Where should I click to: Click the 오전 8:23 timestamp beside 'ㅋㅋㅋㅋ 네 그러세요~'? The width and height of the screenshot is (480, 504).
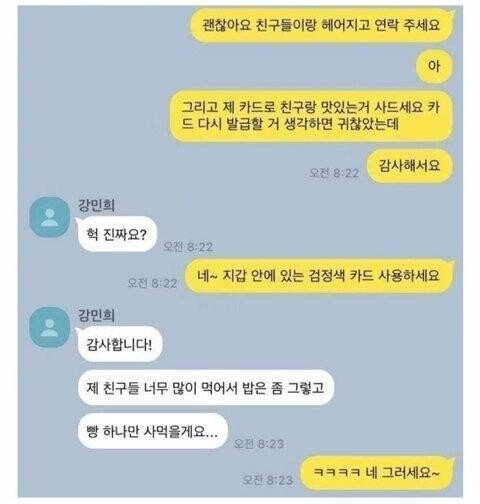pyautogui.click(x=268, y=480)
